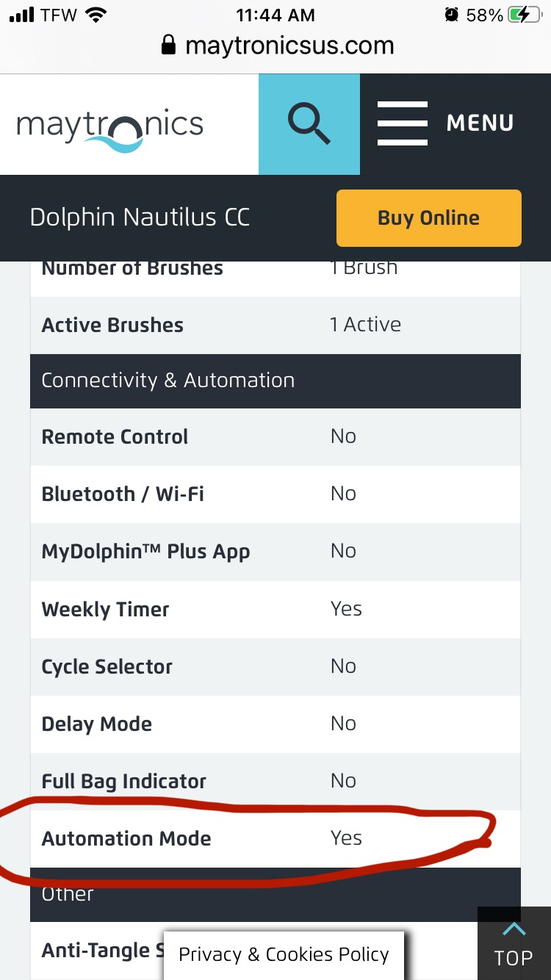Tap the Wi-Fi icon in status bar
The height and width of the screenshot is (980, 551).
(95, 15)
